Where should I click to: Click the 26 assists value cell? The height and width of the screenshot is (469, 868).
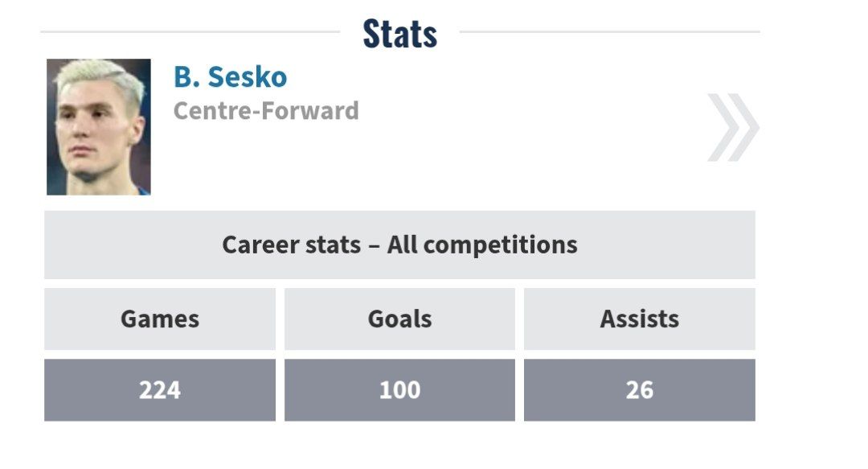click(639, 390)
